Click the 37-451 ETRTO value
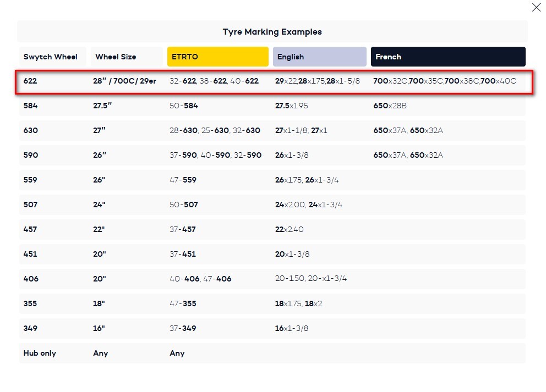The image size is (546, 392). pyautogui.click(x=183, y=254)
